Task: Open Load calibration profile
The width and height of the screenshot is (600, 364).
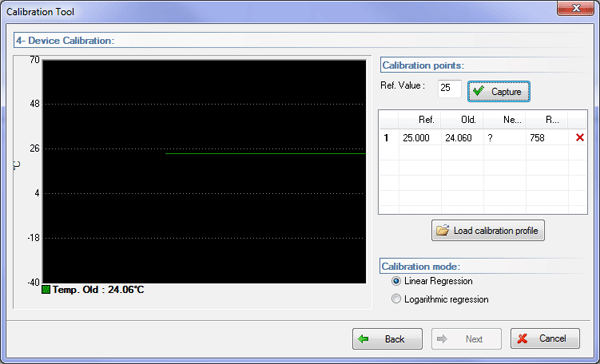Action: click(x=488, y=230)
